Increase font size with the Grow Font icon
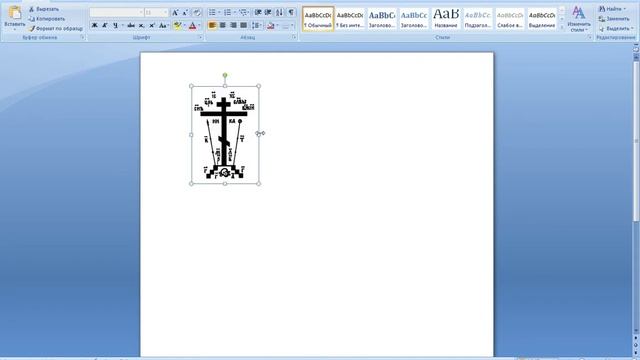The image size is (640, 360). pos(175,13)
